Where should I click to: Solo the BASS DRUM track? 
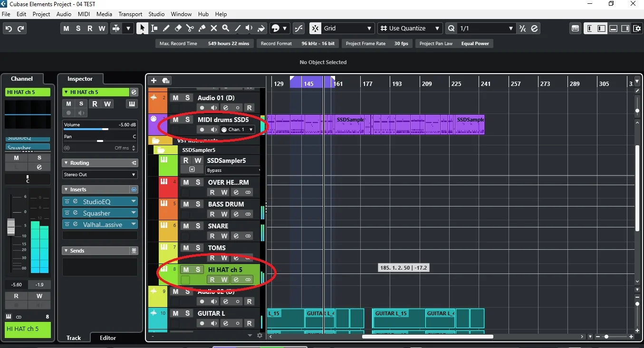coord(197,204)
